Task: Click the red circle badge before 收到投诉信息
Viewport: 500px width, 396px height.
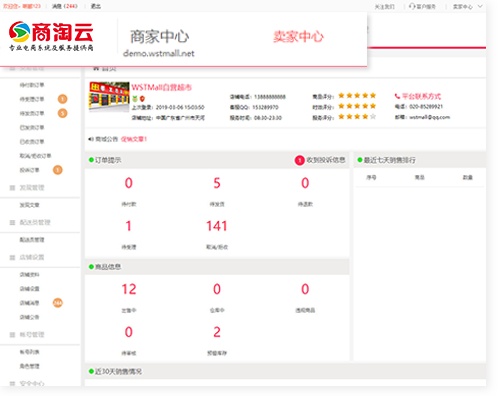Action: (x=299, y=160)
